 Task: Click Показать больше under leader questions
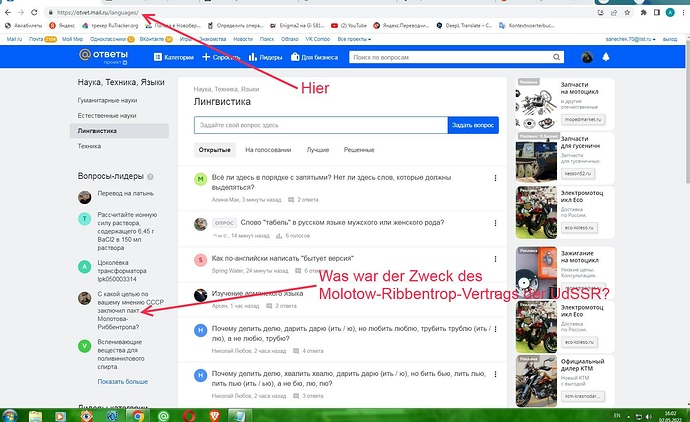click(123, 382)
